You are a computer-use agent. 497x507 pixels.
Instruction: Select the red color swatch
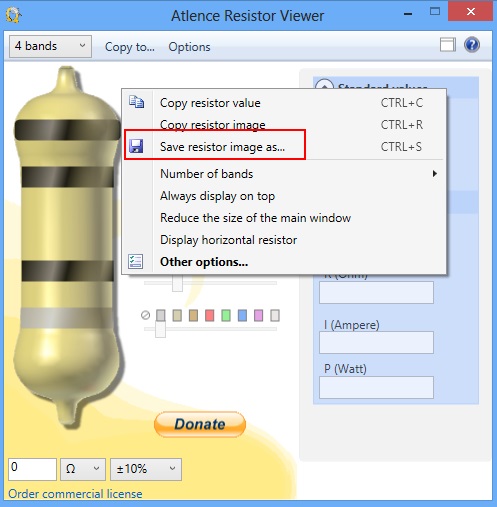point(209,315)
